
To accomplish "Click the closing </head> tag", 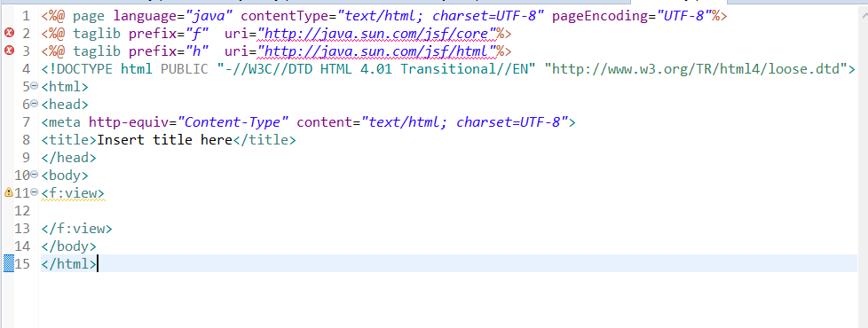I will point(68,158).
